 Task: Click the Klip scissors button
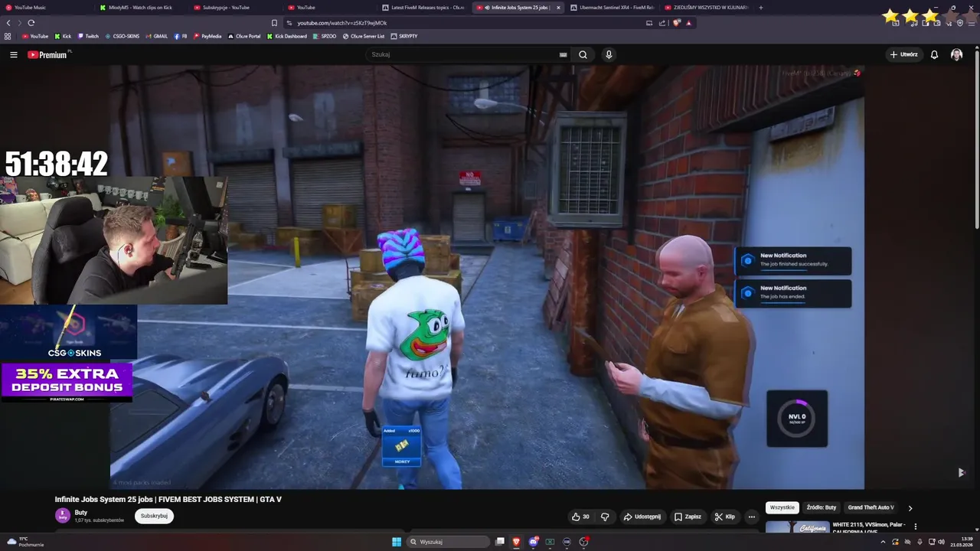point(724,517)
